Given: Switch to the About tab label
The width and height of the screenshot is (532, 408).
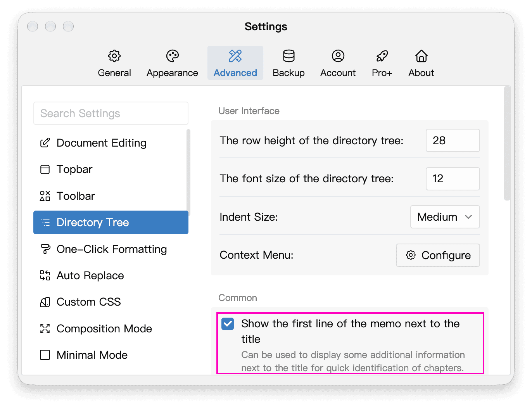Looking at the screenshot, I should 421,73.
